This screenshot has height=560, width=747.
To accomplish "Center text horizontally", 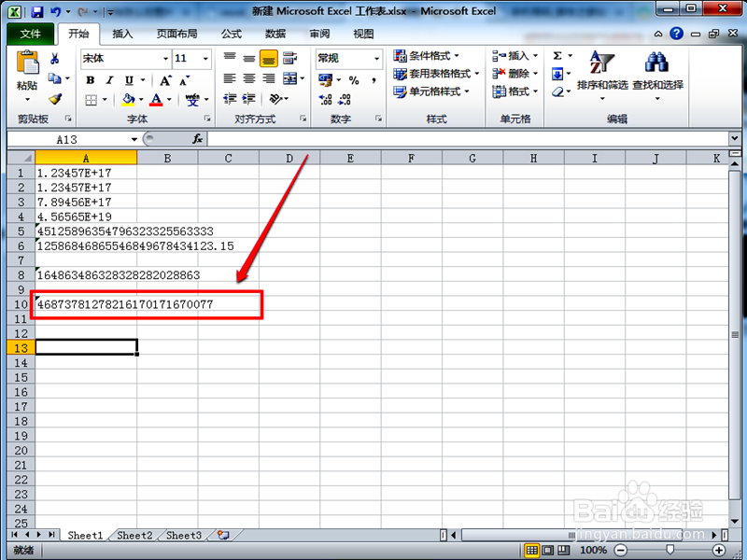I will [249, 78].
